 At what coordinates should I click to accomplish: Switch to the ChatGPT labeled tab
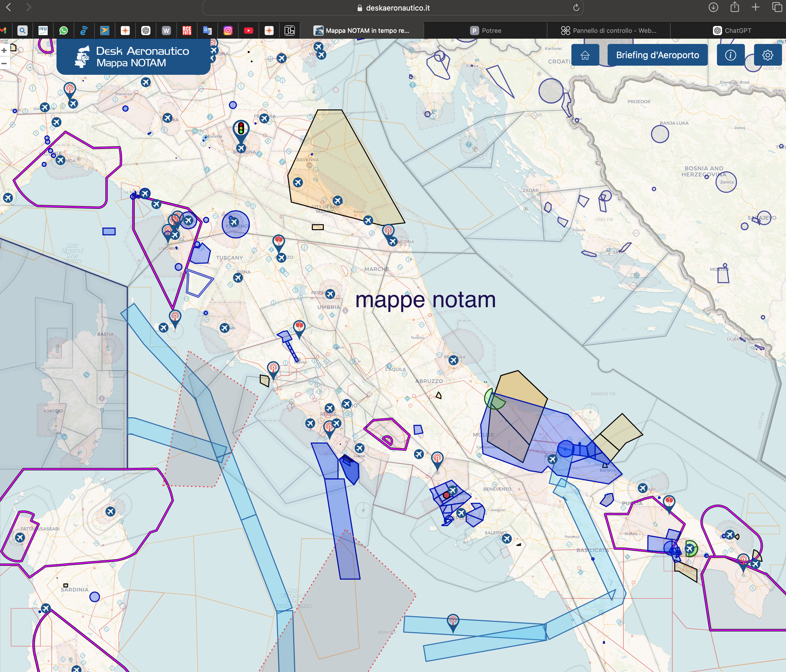[x=732, y=30]
